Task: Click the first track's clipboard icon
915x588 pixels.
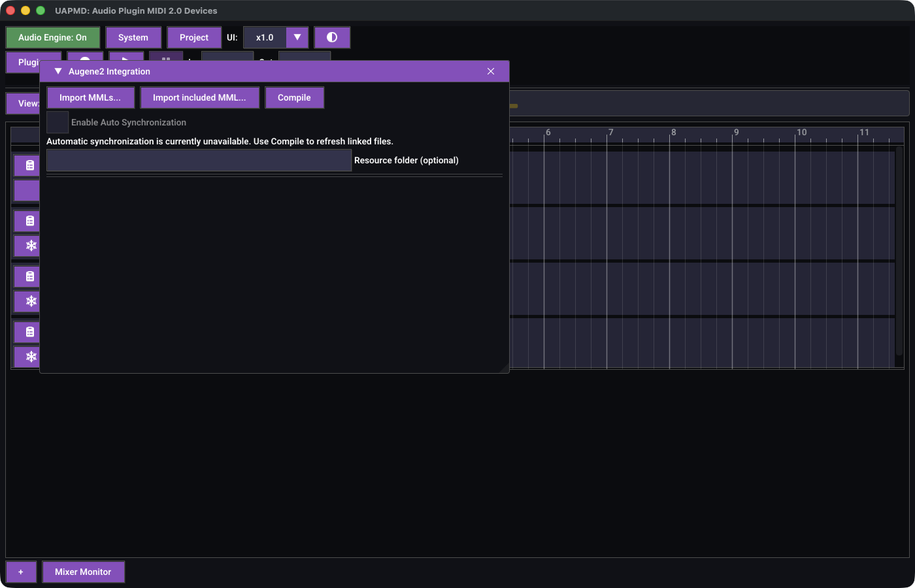Action: (29, 165)
